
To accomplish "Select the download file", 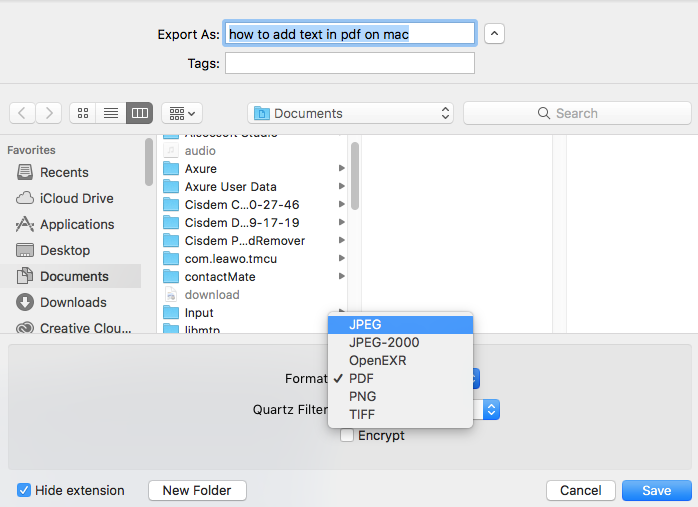I will 252,295.
